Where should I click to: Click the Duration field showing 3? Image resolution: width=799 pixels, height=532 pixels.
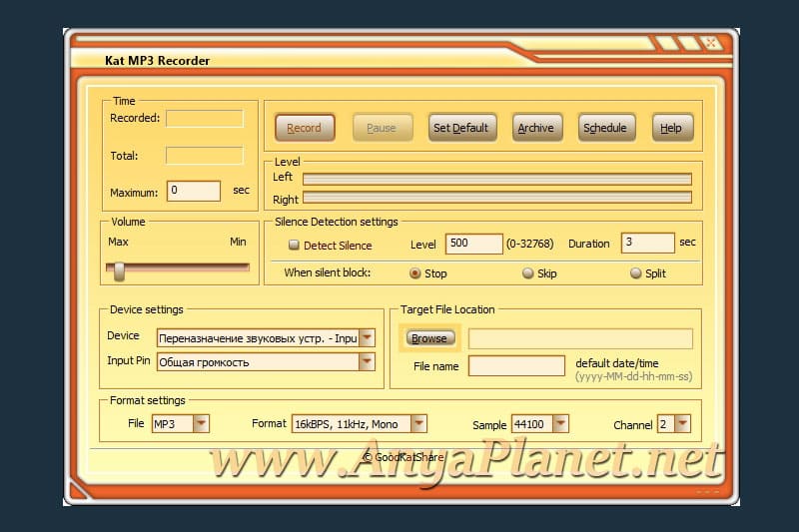(647, 243)
